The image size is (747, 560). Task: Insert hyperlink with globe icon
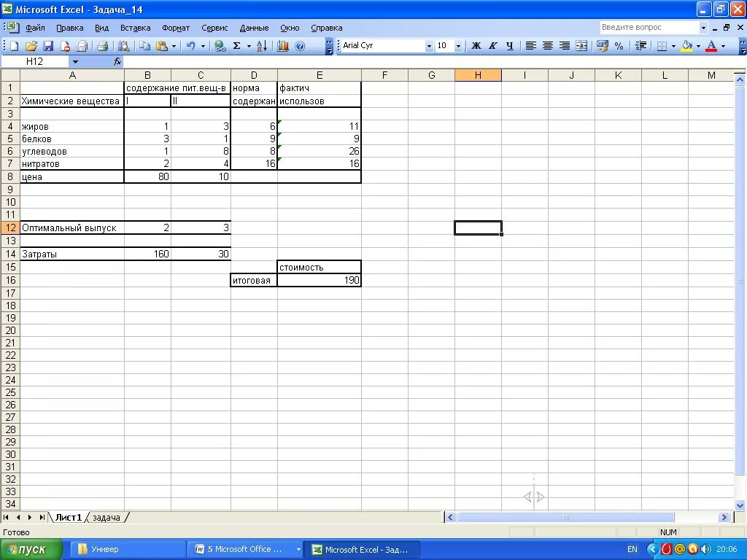(x=220, y=46)
